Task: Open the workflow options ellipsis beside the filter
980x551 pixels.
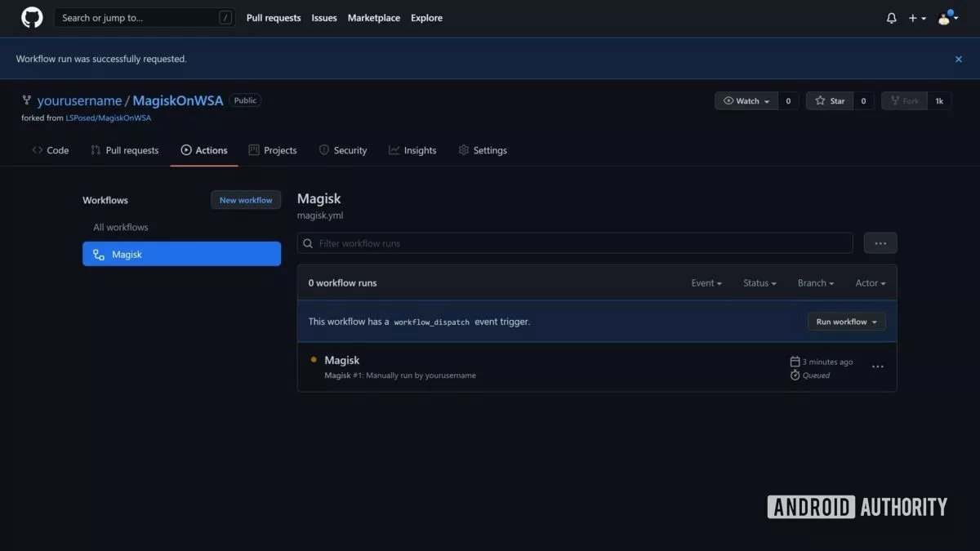Action: pyautogui.click(x=880, y=243)
